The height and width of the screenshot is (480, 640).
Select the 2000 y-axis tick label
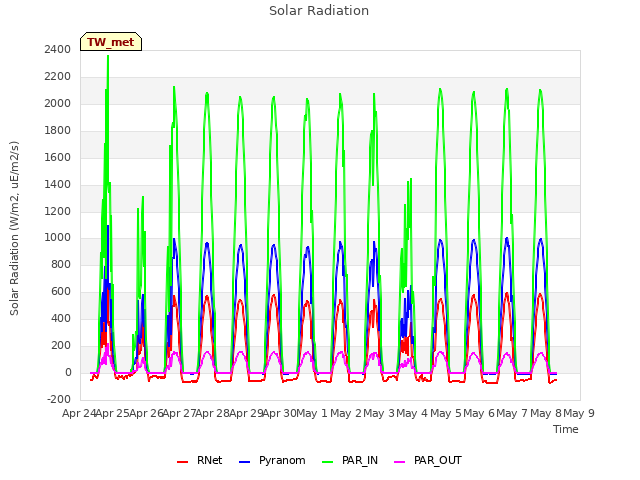click(58, 103)
